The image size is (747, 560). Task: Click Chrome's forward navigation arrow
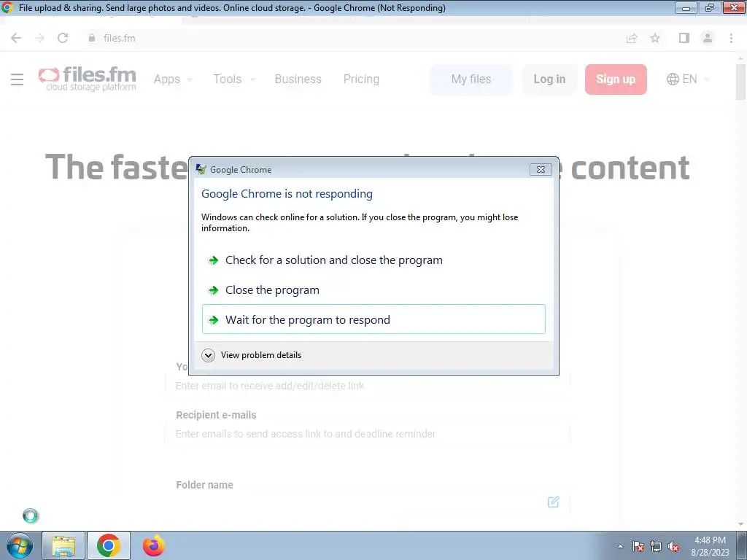39,38
